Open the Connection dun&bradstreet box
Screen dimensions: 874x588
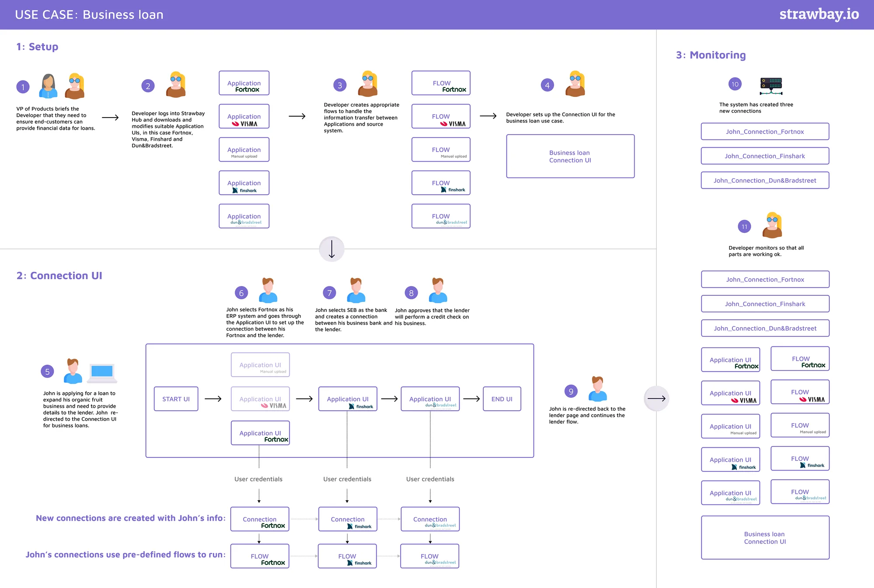(x=430, y=519)
